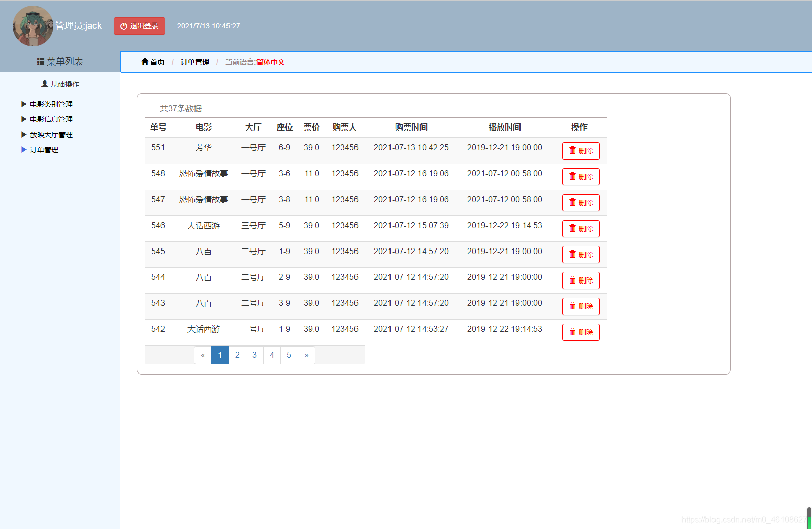Click the home icon in breadcrumb
This screenshot has width=812, height=529.
145,62
